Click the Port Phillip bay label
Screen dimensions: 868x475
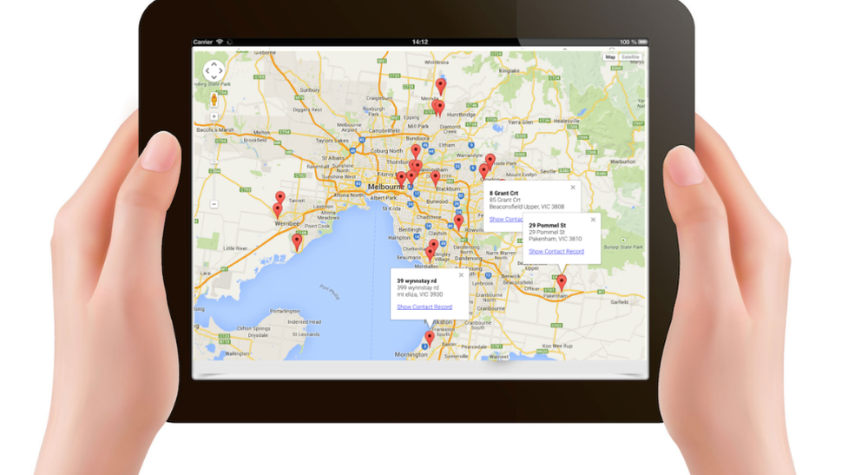pyautogui.click(x=330, y=292)
